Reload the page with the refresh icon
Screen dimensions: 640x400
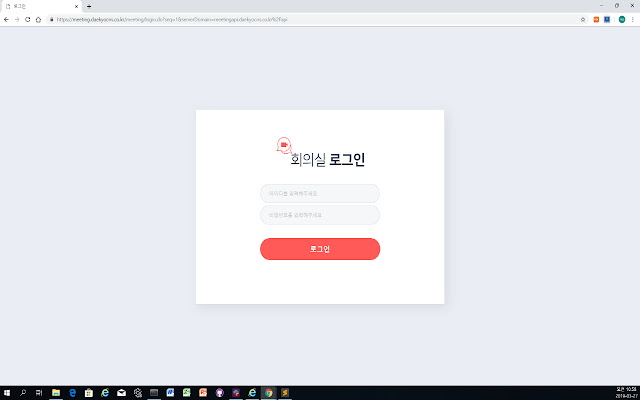tap(27, 19)
